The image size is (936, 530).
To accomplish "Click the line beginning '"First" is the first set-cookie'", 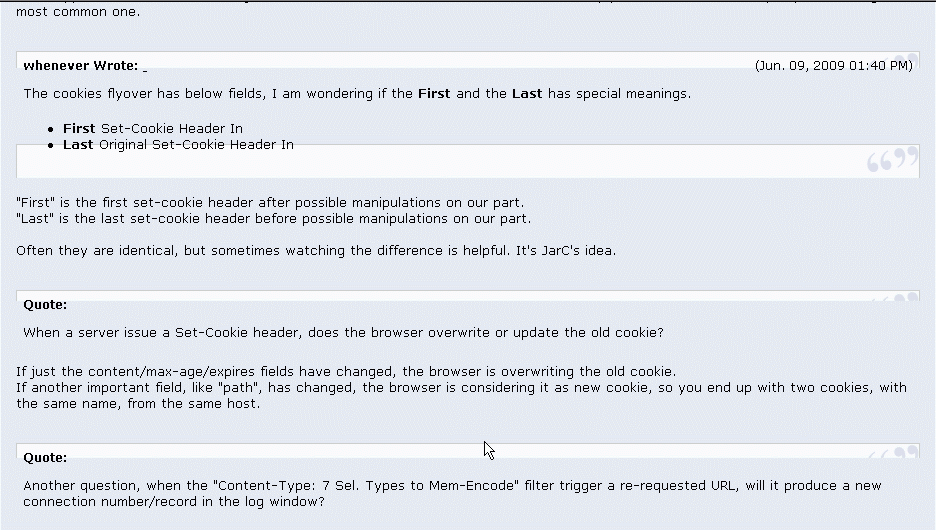I will pos(270,203).
